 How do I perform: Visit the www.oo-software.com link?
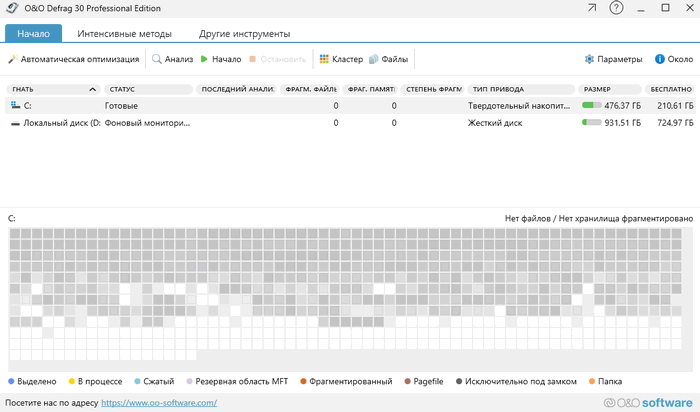click(159, 403)
